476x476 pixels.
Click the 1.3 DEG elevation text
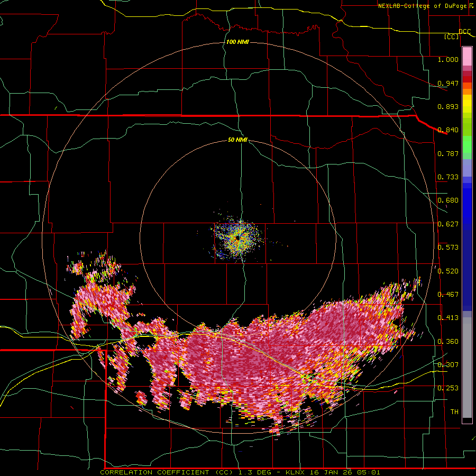click(255, 473)
